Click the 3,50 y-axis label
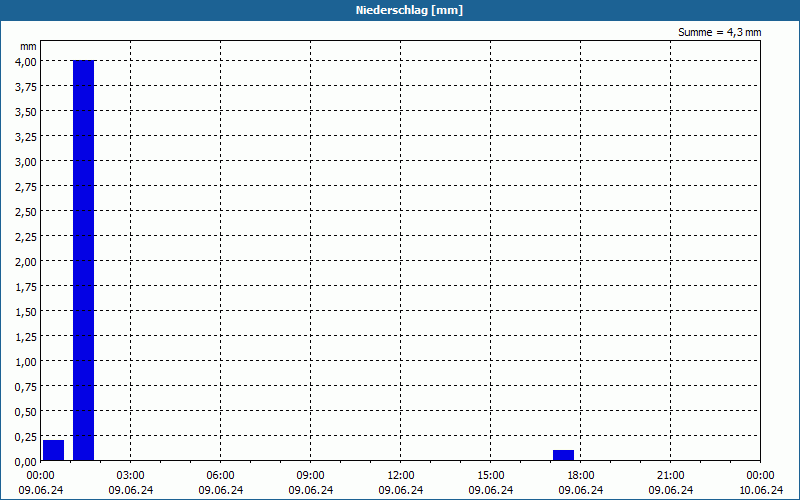This screenshot has width=800, height=500. [26, 112]
